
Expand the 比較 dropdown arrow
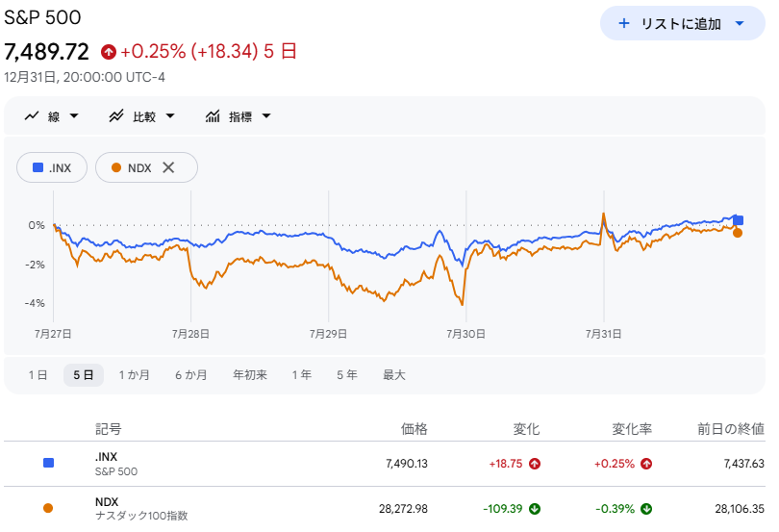tap(170, 115)
